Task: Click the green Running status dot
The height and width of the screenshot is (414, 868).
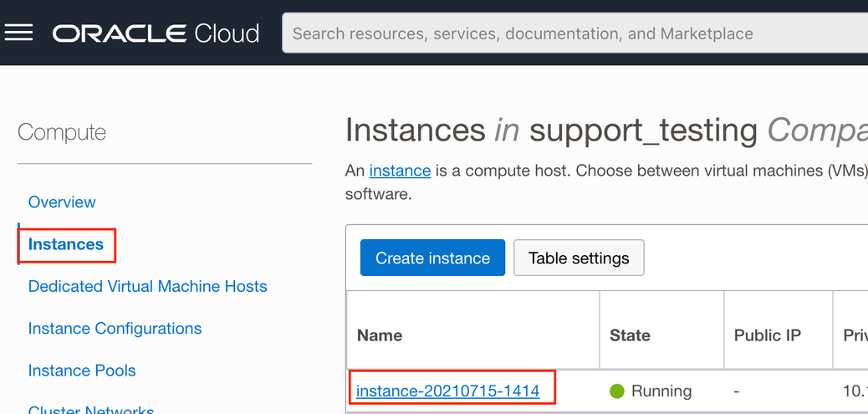Action: [617, 391]
